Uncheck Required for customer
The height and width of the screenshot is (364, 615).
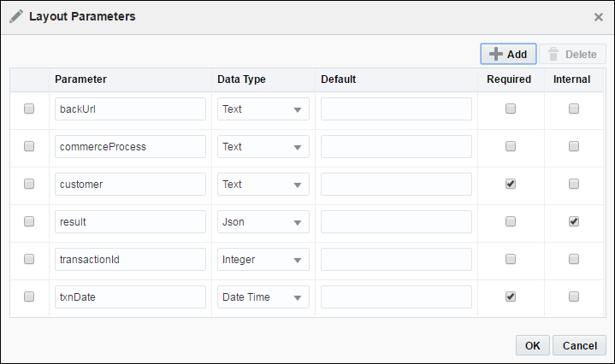click(x=511, y=184)
